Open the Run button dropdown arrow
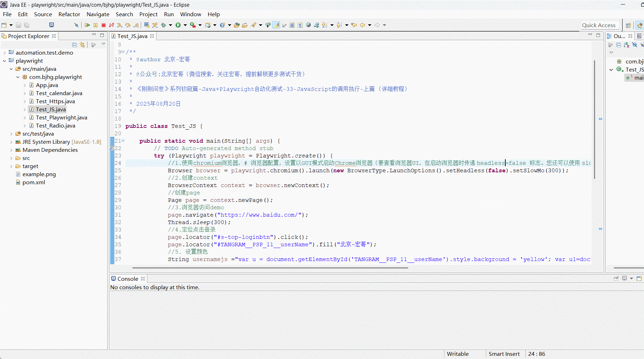The height and width of the screenshot is (359, 644). [x=185, y=25]
